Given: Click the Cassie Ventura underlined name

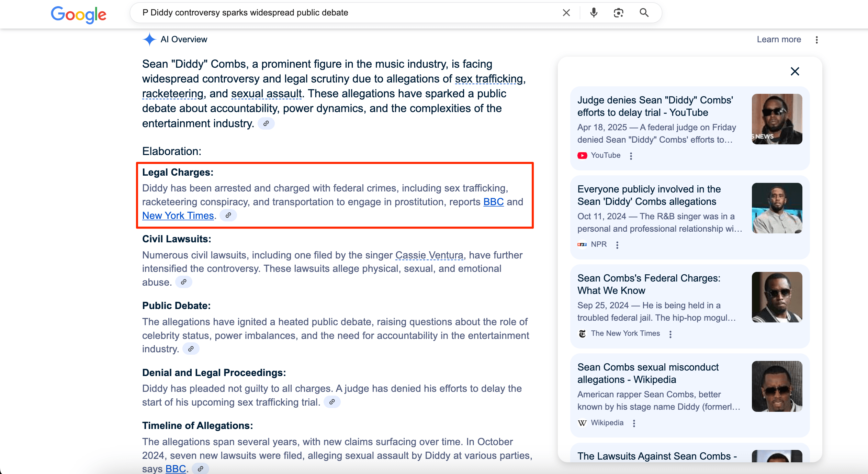Looking at the screenshot, I should (x=429, y=255).
